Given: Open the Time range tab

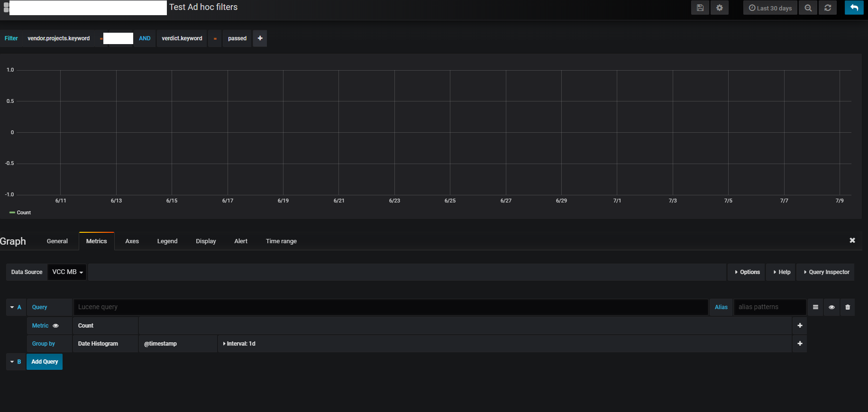Looking at the screenshot, I should pos(281,241).
